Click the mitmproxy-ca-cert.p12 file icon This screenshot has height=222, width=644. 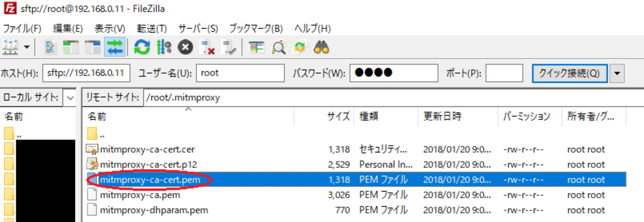tap(92, 164)
